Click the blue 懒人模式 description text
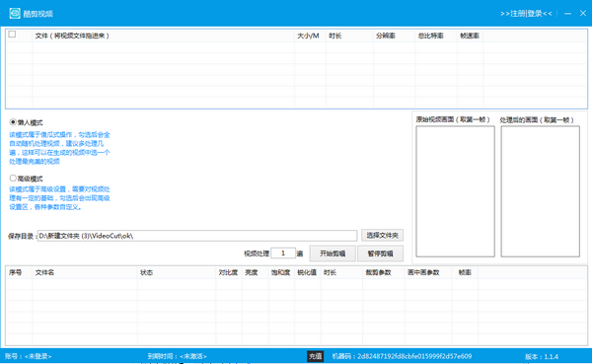Image resolution: width=592 pixels, height=364 pixels. click(59, 148)
